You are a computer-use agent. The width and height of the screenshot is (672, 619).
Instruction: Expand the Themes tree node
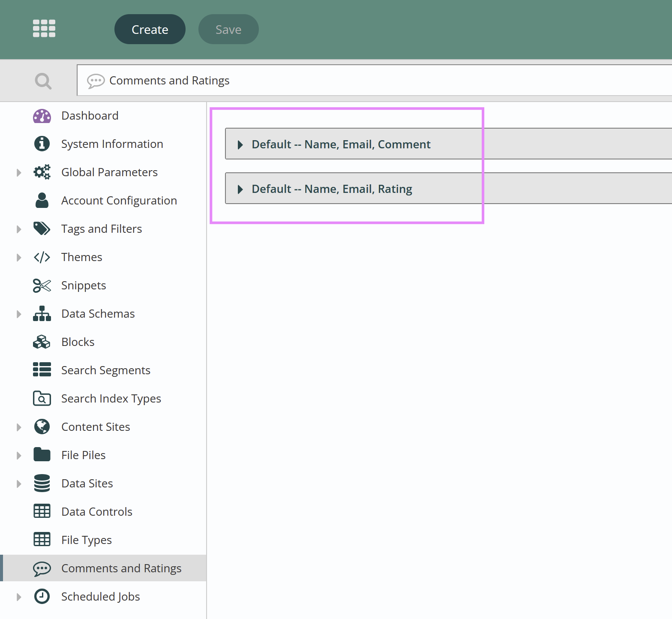pos(19,257)
